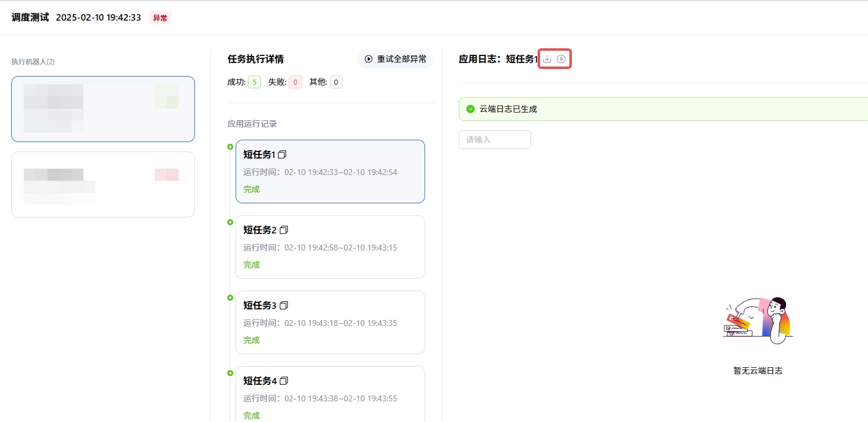
Task: Click the 异常 status tag
Action: 160,18
